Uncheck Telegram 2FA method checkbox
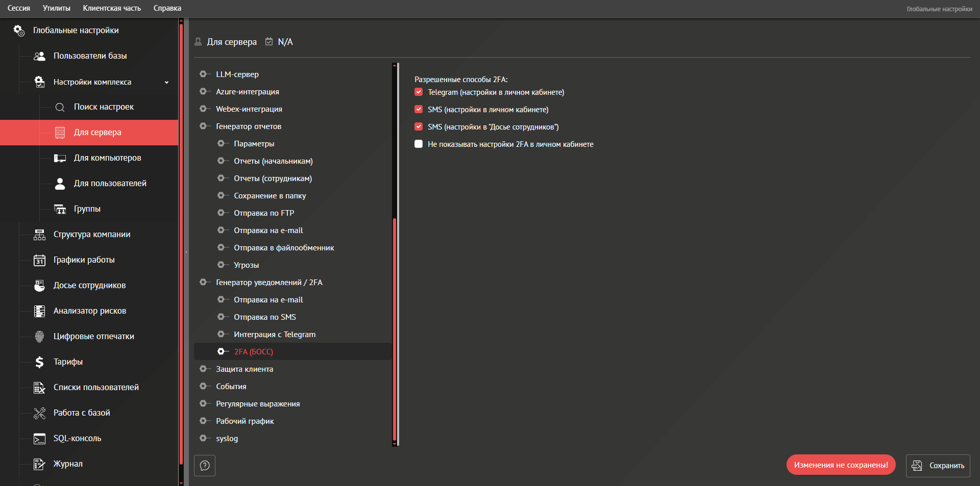This screenshot has width=980, height=486. click(419, 92)
